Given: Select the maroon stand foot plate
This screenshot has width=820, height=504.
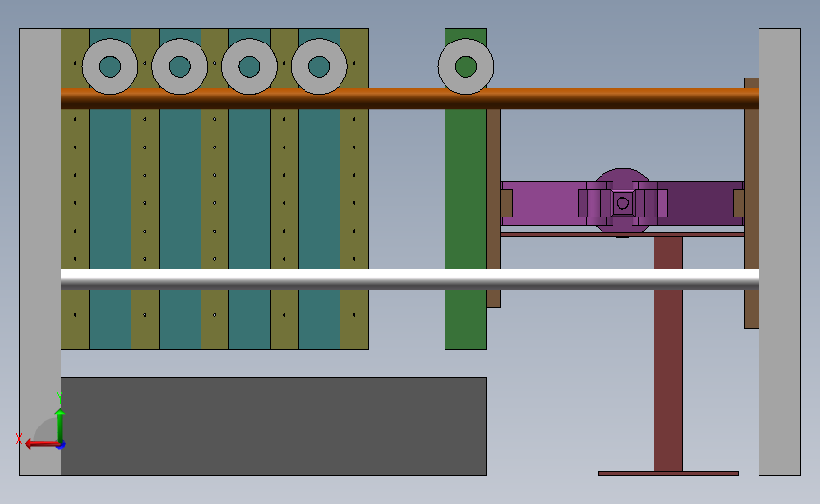Looking at the screenshot, I should click(668, 473).
